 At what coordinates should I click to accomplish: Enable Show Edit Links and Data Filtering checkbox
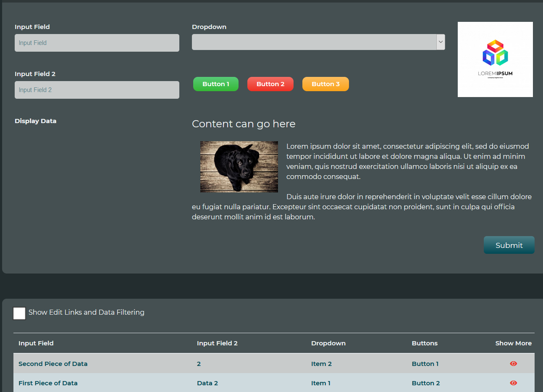19,313
